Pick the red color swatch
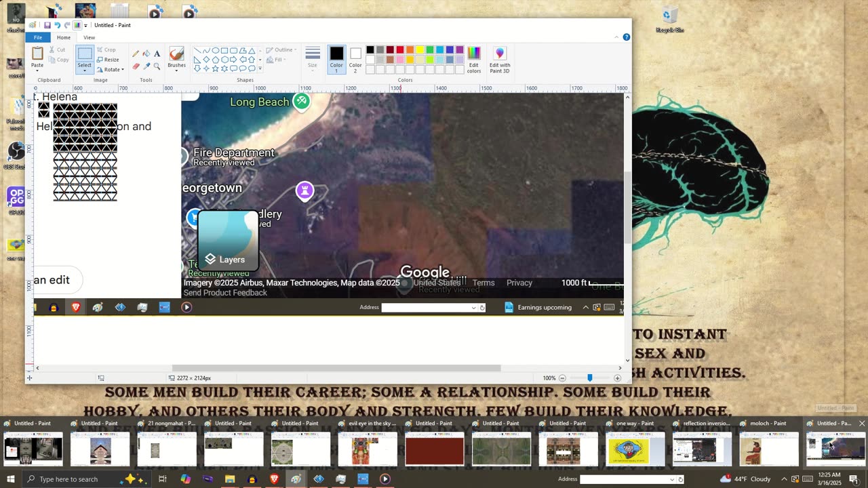868x488 pixels. (x=400, y=49)
